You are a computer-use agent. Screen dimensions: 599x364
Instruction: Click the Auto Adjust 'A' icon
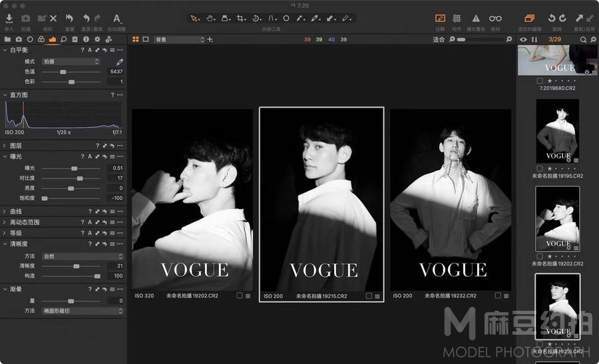pyautogui.click(x=116, y=19)
